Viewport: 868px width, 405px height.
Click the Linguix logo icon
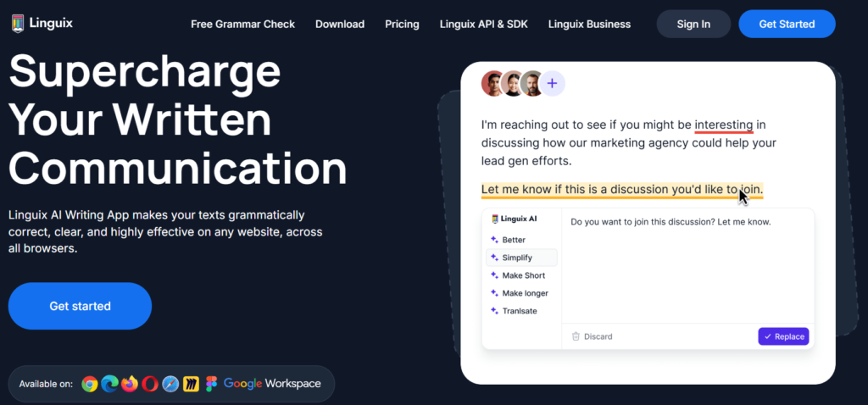point(17,24)
